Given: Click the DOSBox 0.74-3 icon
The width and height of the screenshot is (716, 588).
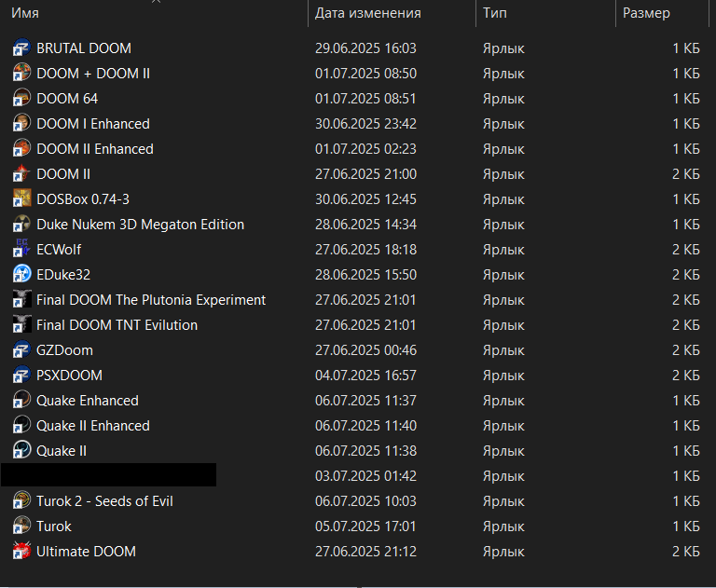Looking at the screenshot, I should [21, 198].
